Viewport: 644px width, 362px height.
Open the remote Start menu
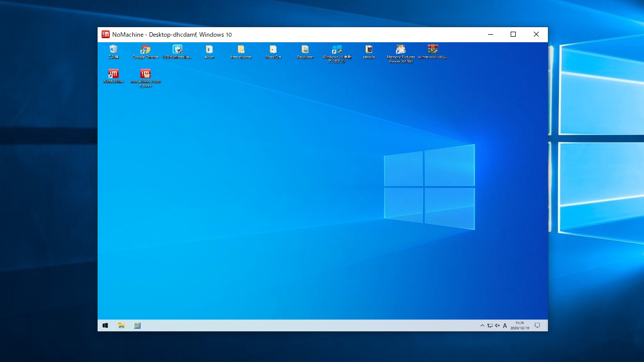[x=105, y=326]
